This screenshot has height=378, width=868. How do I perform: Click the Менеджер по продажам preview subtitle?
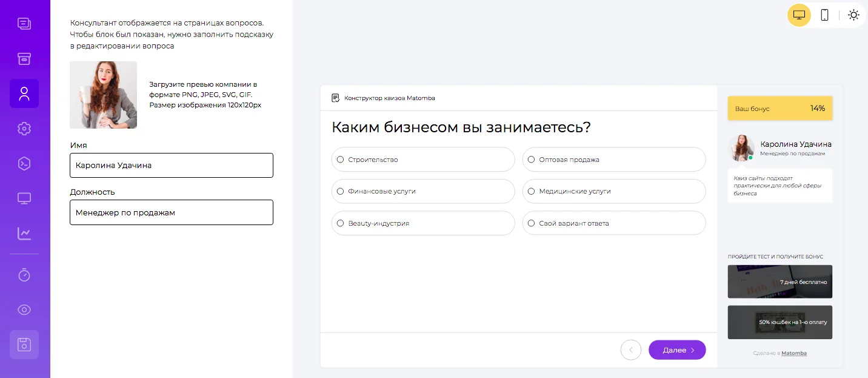792,154
